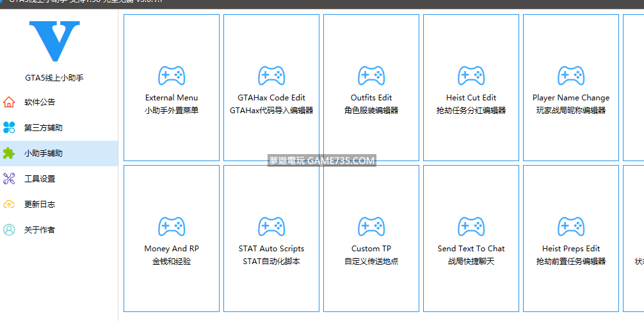Click the wrench icon beside 工具设置
The height and width of the screenshot is (321, 644).
click(9, 178)
